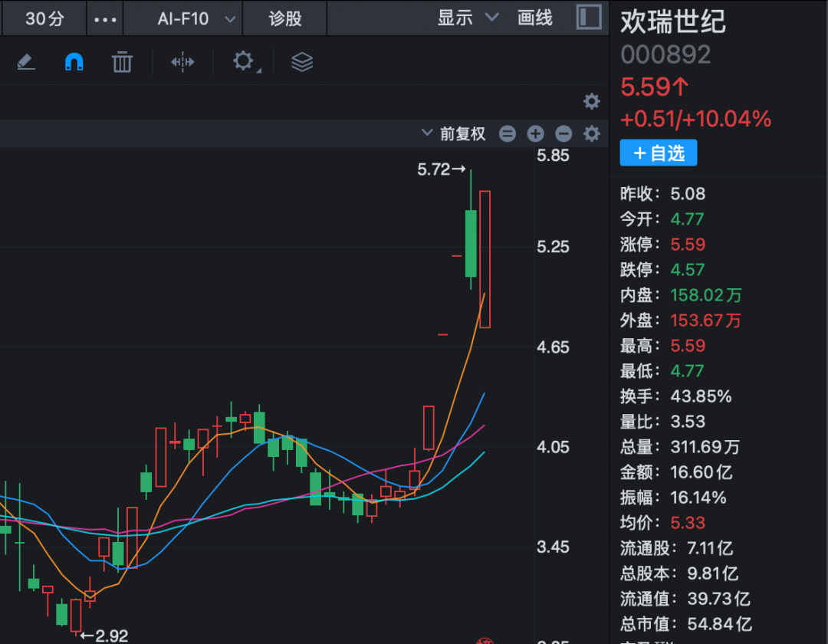Click the +自选 add to watchlist button
The height and width of the screenshot is (644, 828).
tap(658, 153)
